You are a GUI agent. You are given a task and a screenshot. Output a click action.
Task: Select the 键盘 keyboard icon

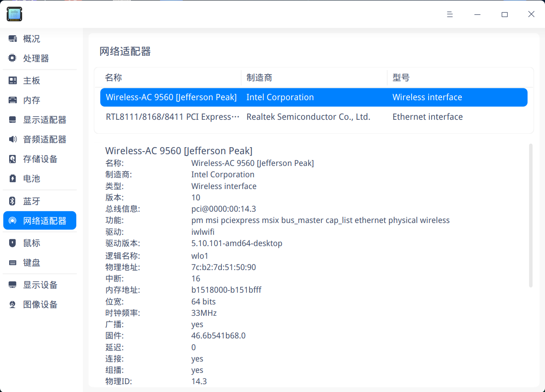(13, 263)
